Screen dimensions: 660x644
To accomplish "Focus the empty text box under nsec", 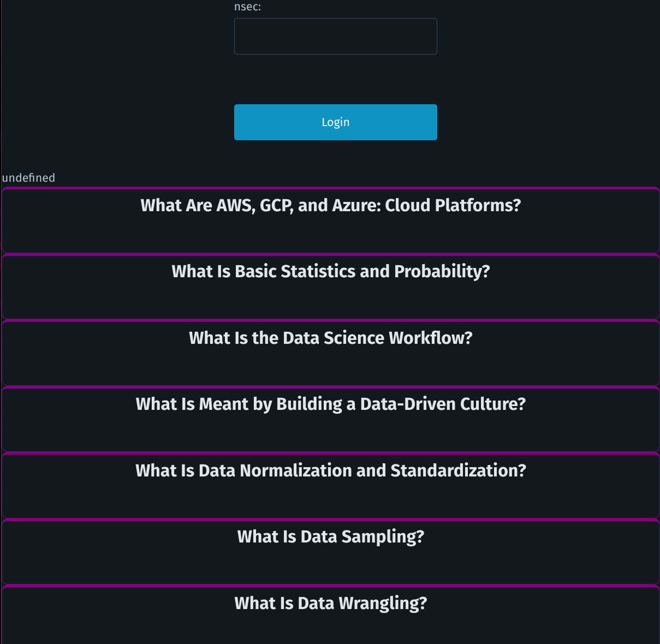I will 335,36.
